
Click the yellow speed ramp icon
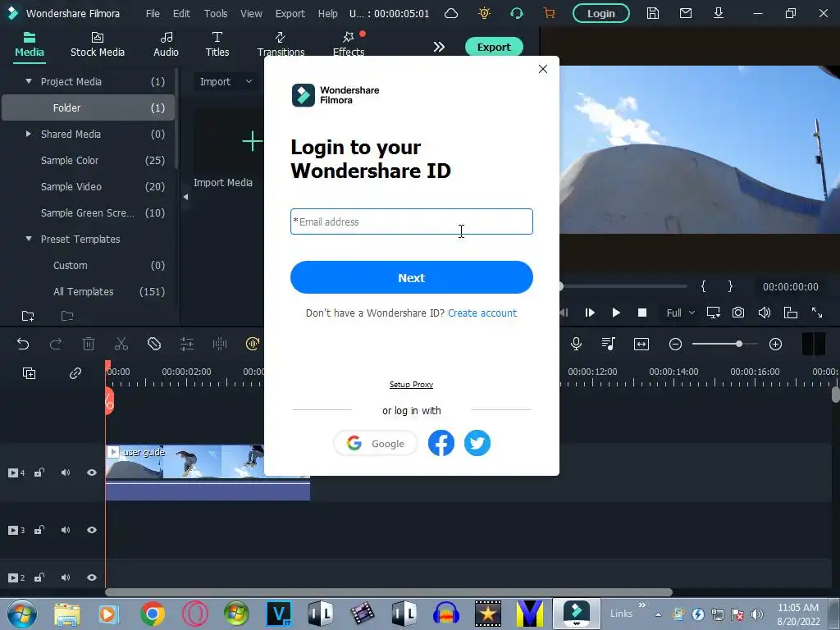click(x=253, y=344)
